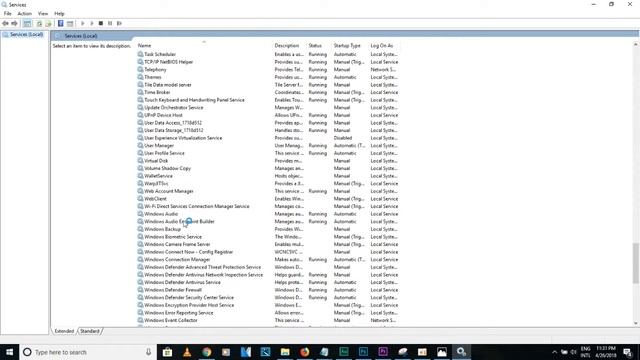
Task: Select the Update Orchestrator Service row
Action: pos(173,108)
